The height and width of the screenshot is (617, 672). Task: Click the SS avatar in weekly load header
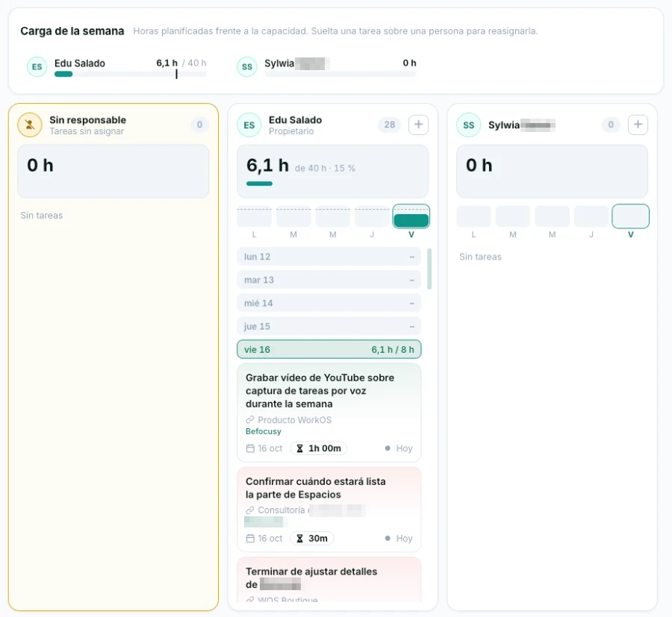pos(247,67)
